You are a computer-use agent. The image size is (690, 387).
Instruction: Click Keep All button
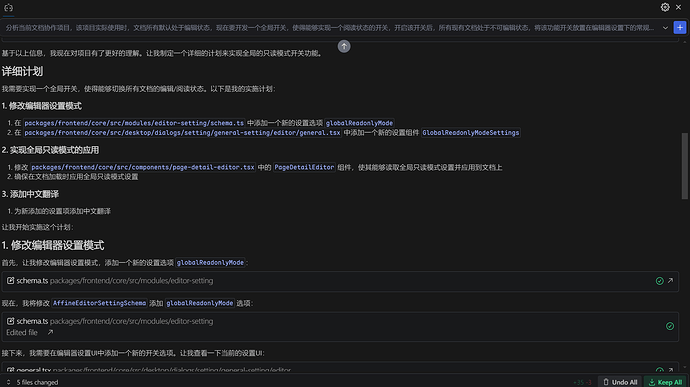[665, 382]
